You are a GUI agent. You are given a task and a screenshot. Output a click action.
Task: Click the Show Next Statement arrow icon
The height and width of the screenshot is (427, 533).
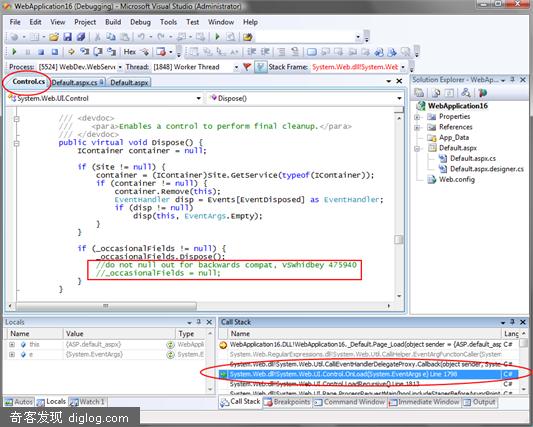tap(71, 52)
